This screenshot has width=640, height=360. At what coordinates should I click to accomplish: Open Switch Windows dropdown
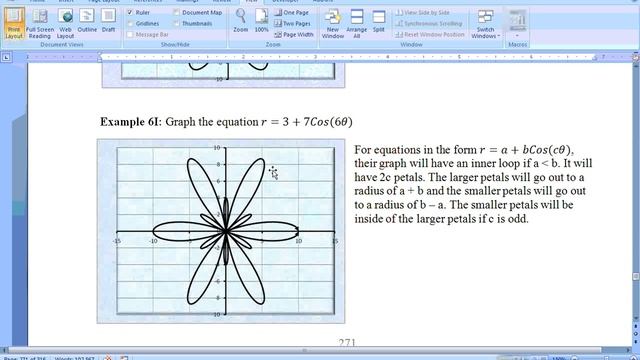coord(485,24)
